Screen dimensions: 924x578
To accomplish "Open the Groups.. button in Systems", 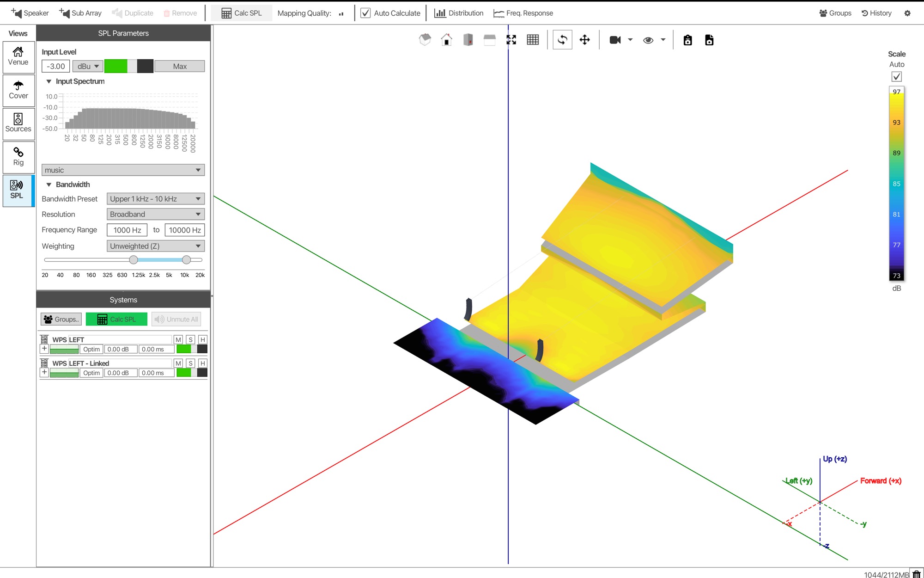I will 61,319.
